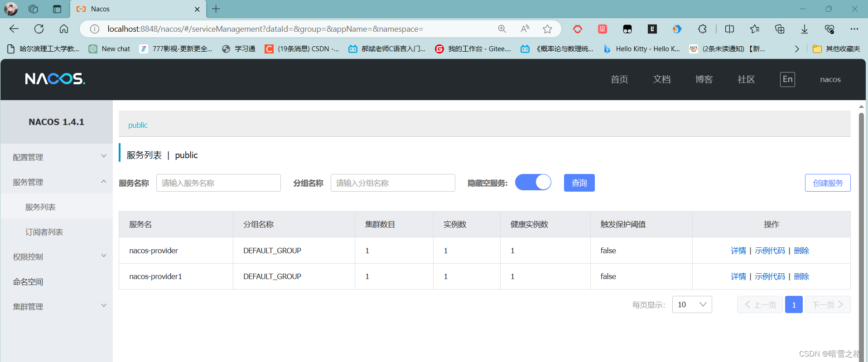The width and height of the screenshot is (868, 362).
Task: View site information icon in address bar
Action: [95, 29]
